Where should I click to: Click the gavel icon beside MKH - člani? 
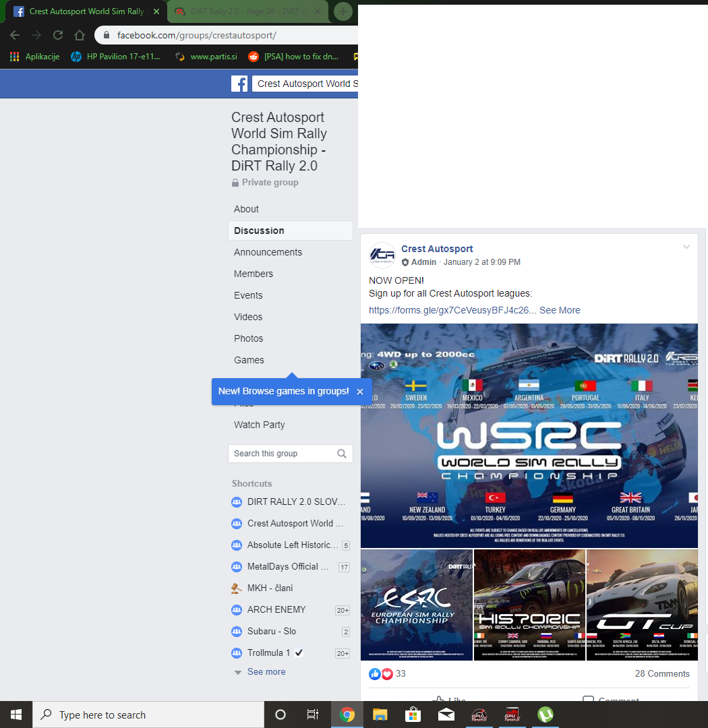(x=237, y=588)
